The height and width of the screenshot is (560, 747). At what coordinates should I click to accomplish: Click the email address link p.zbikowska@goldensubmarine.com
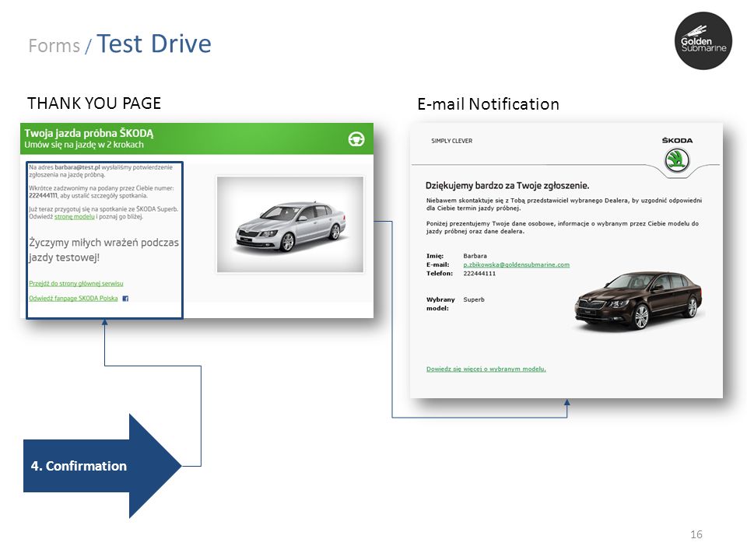tap(517, 264)
